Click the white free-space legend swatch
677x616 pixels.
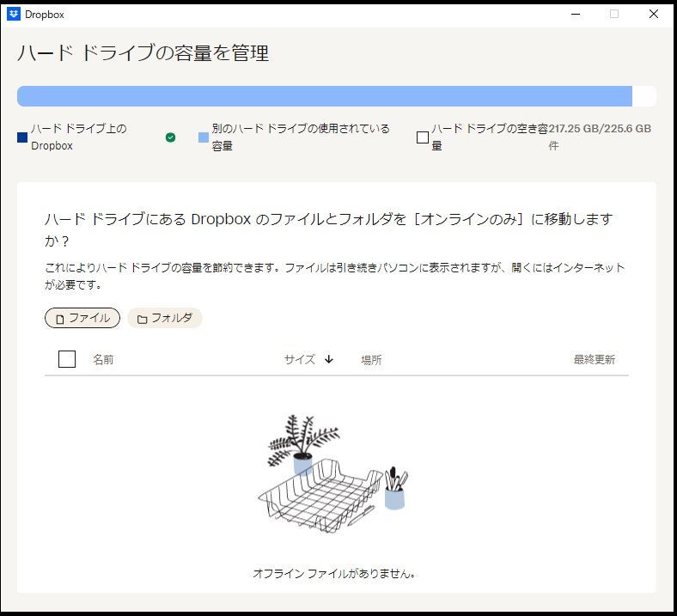(422, 137)
